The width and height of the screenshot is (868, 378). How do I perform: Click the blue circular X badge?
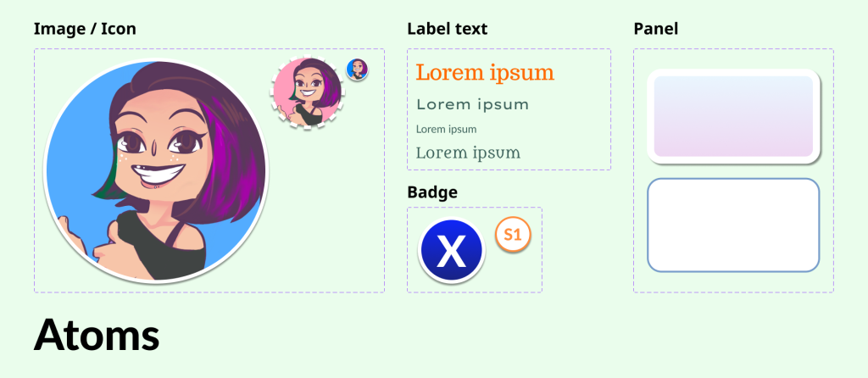click(452, 251)
